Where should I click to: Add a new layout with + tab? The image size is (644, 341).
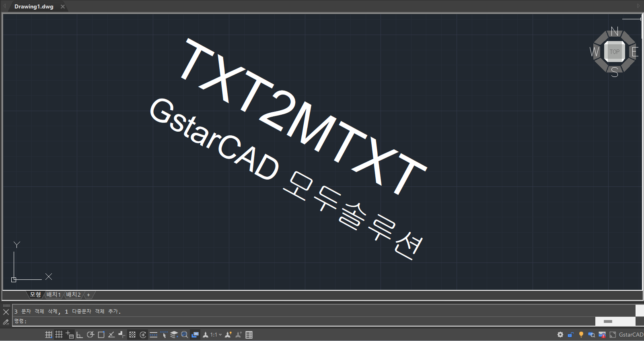point(88,295)
